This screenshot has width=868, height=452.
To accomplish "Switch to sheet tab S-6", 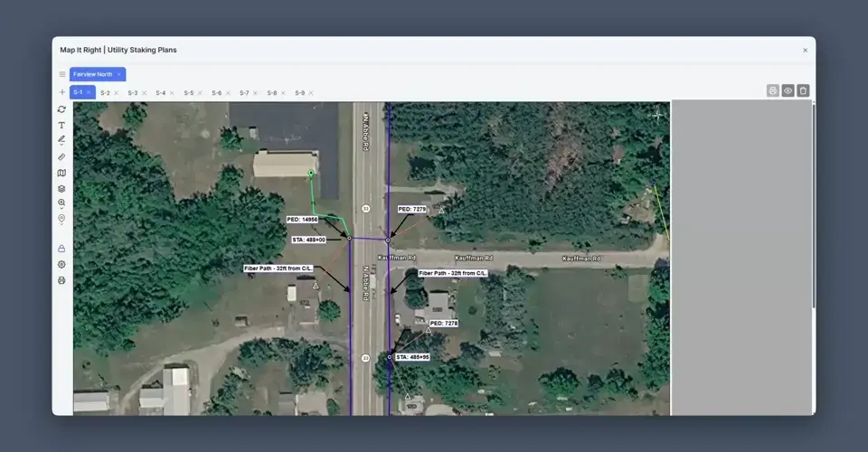I will click(x=216, y=93).
